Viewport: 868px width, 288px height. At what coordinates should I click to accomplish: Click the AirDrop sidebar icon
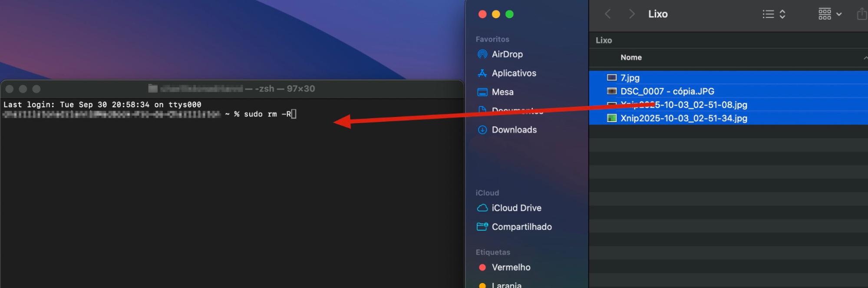pyautogui.click(x=482, y=54)
